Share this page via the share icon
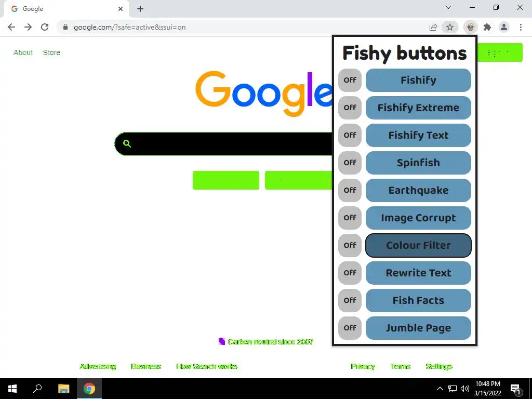This screenshot has height=399, width=532. click(x=433, y=27)
